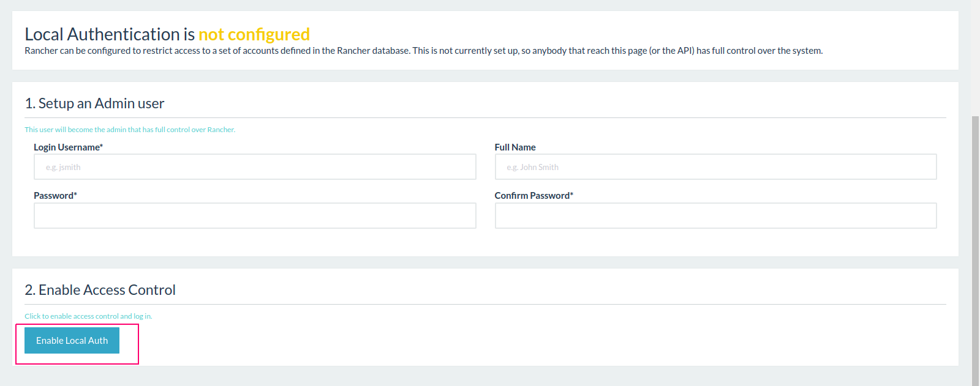Click the '2. Enable Access Control' heading
The width and height of the screenshot is (980, 386).
(100, 290)
